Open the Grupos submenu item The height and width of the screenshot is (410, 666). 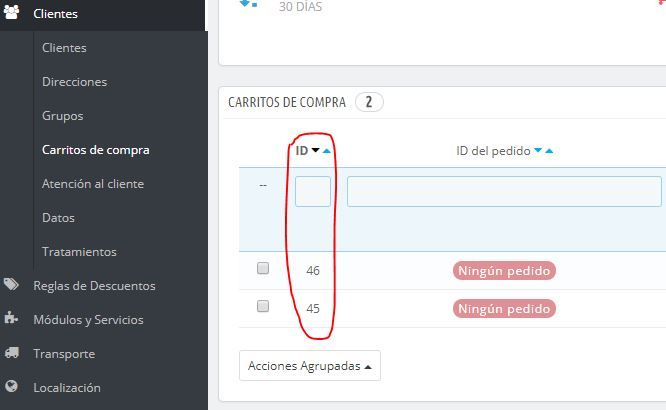pyautogui.click(x=62, y=116)
